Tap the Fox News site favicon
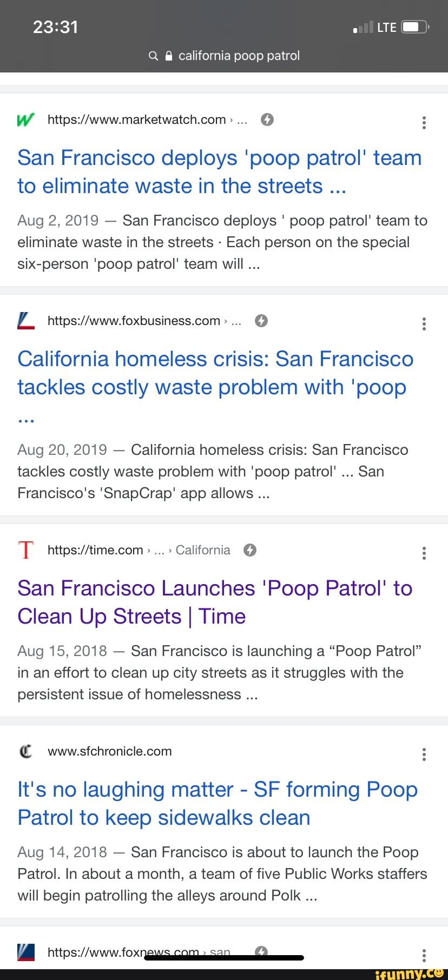The image size is (448, 980). coord(25,952)
